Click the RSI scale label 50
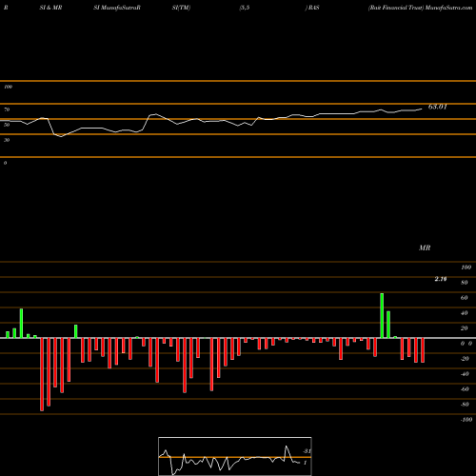 (7, 125)
